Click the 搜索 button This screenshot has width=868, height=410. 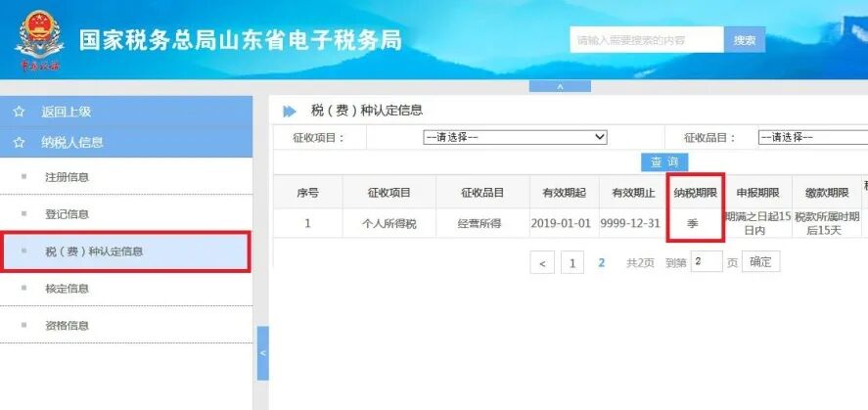pyautogui.click(x=745, y=40)
